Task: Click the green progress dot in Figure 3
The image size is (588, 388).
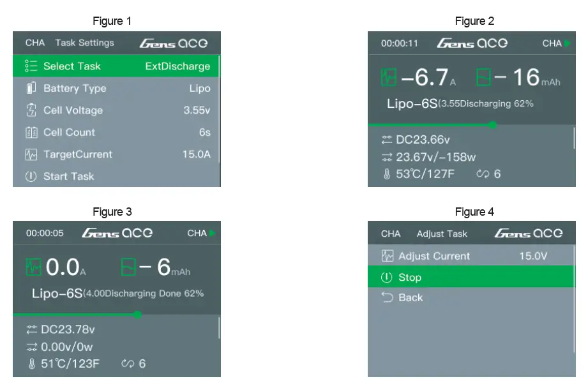Action: 137,315
